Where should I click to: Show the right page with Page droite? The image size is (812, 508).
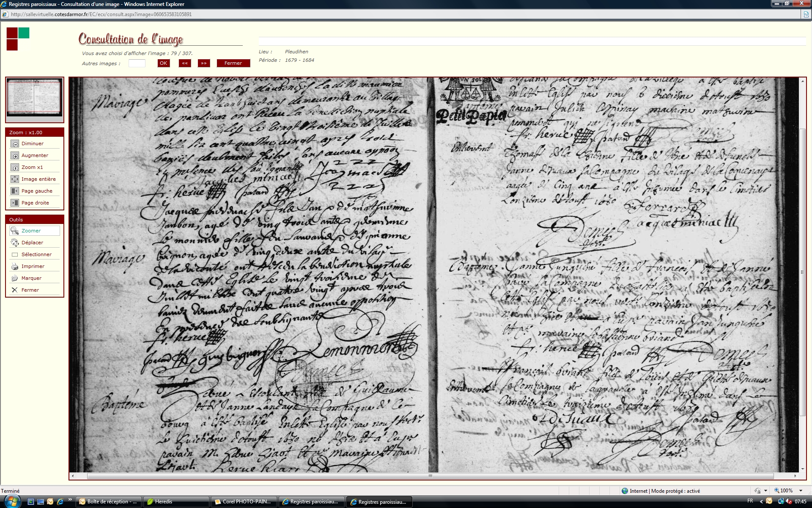[15, 203]
